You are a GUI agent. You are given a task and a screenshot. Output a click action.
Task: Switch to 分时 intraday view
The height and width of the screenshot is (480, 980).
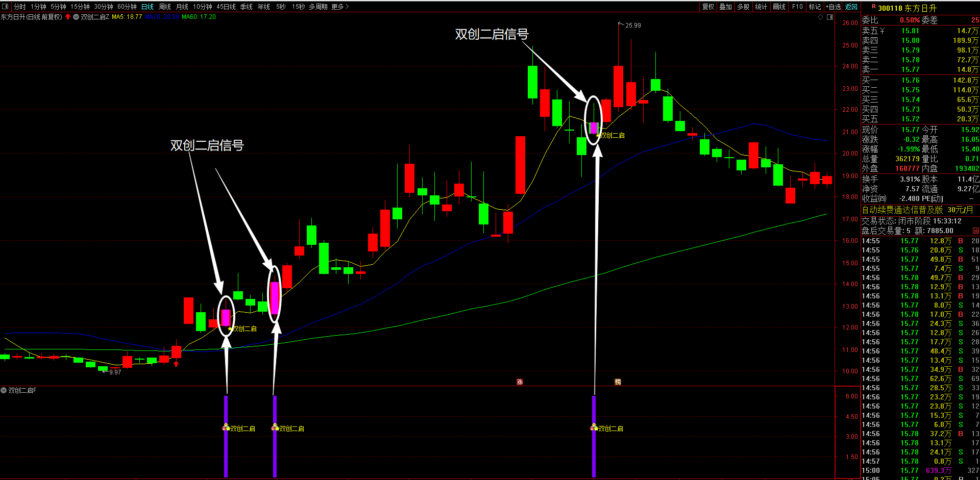tap(19, 7)
